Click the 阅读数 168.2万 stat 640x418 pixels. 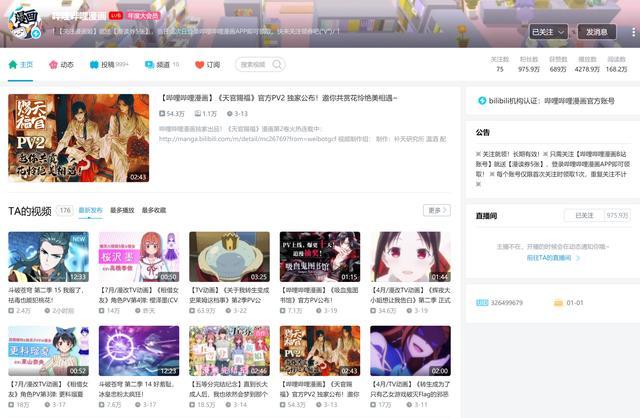(x=616, y=64)
